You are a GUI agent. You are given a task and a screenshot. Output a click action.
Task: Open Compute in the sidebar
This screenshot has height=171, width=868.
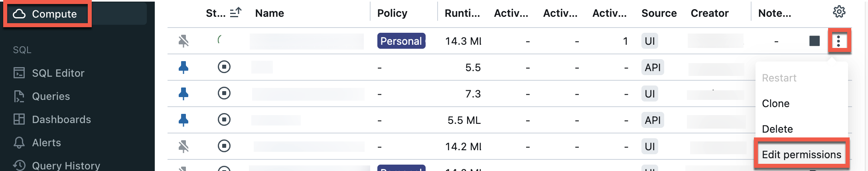pyautogui.click(x=47, y=14)
